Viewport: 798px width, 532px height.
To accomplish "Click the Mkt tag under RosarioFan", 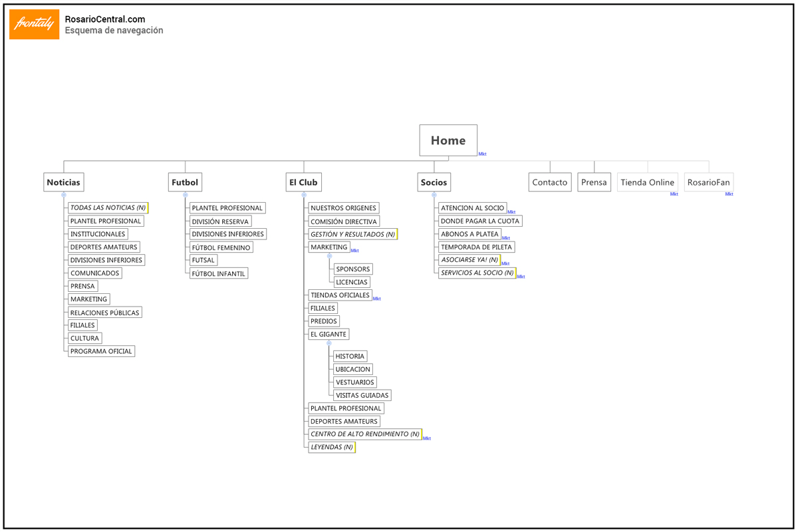I will 729,194.
